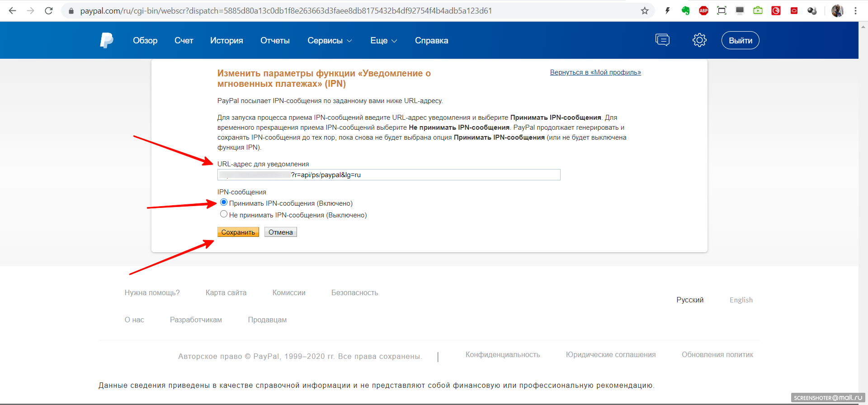Bookmark this page with star icon
Screen dimensions: 868x405
pos(645,11)
